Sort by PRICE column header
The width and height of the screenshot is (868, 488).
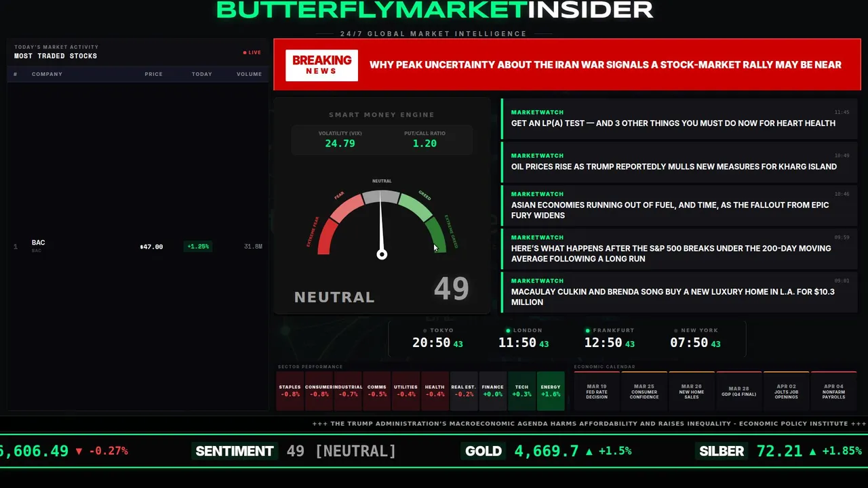[x=153, y=74]
